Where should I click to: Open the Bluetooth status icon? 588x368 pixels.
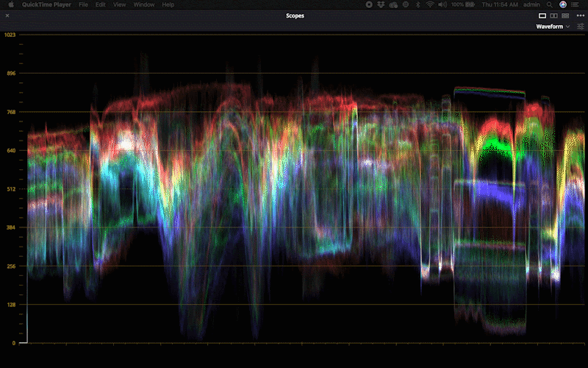click(x=417, y=4)
